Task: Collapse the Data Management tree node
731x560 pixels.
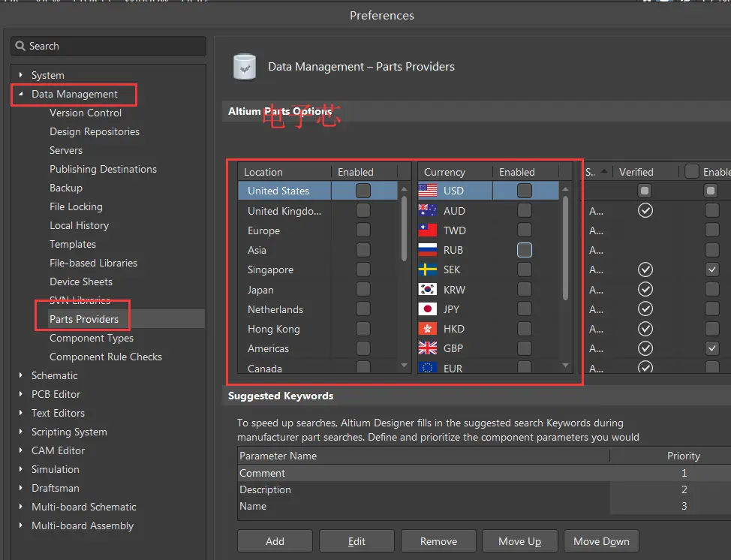Action: tap(20, 94)
